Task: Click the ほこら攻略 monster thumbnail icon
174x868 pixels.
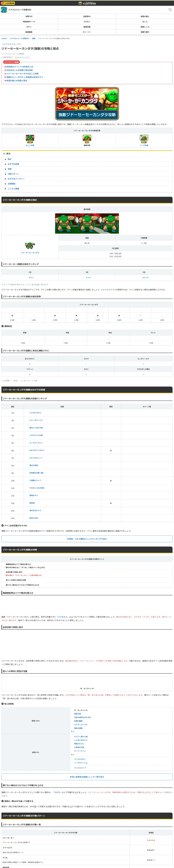Action: point(30,138)
